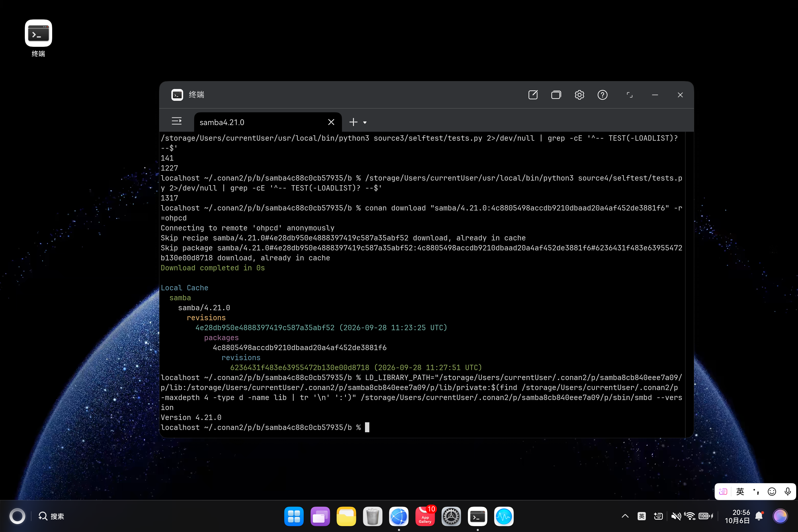Click the 'Version 4.21.0' output line
This screenshot has height=532, width=798.
[191, 417]
